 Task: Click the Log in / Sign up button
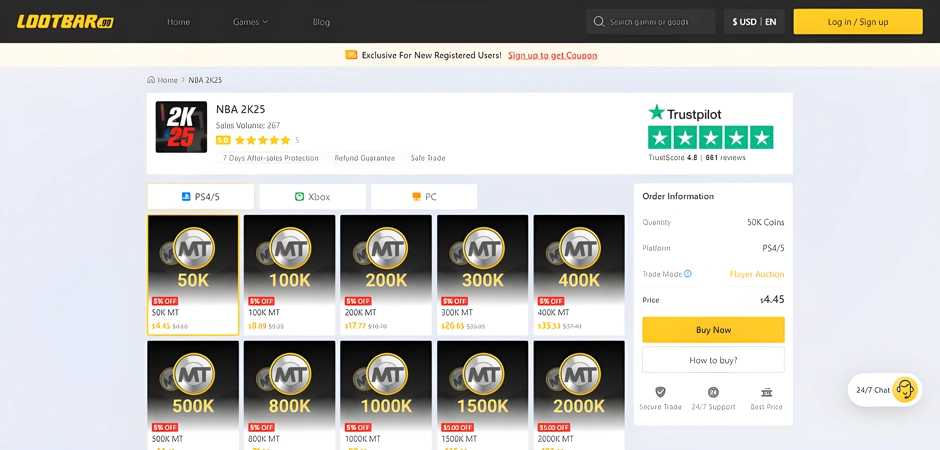click(858, 22)
